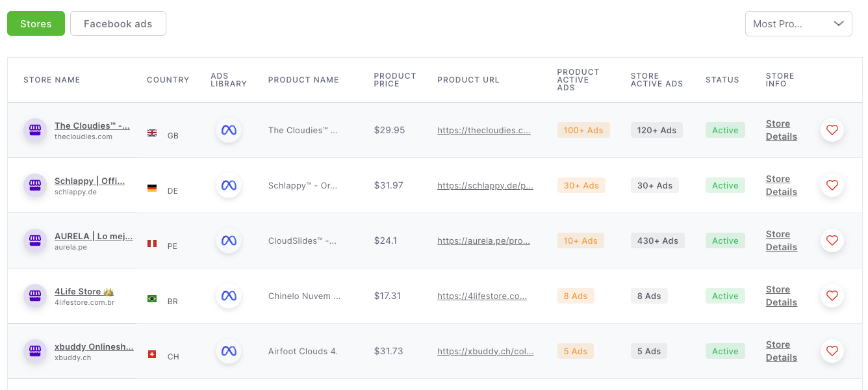Click the 4Life Store shop icon
This screenshot has width=868, height=390.
(x=35, y=296)
